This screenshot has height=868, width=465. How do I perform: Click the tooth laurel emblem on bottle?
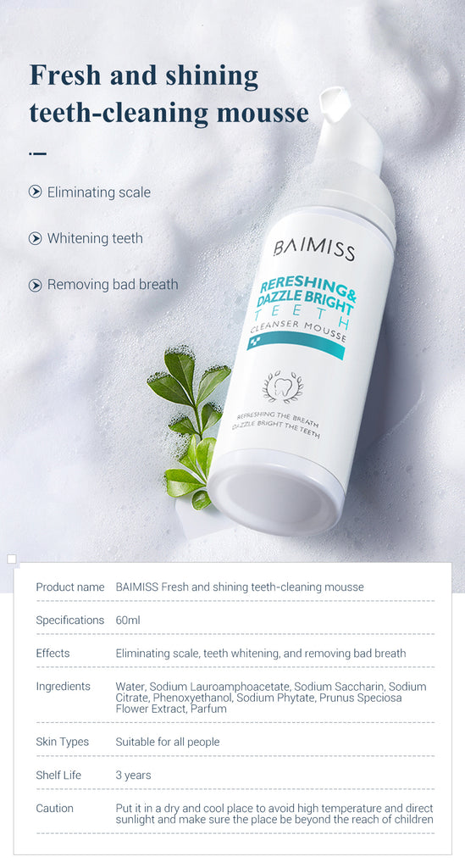click(x=282, y=387)
